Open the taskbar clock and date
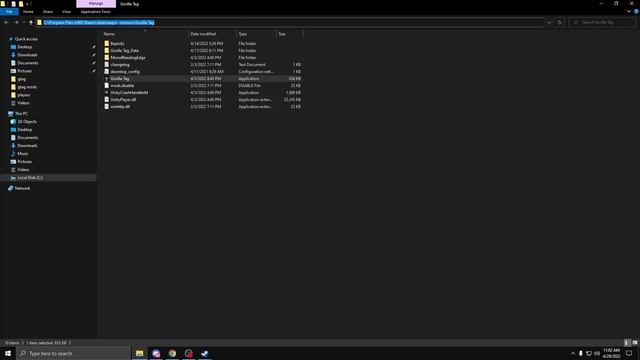Screen dimensions: 640x360 coord(611,353)
